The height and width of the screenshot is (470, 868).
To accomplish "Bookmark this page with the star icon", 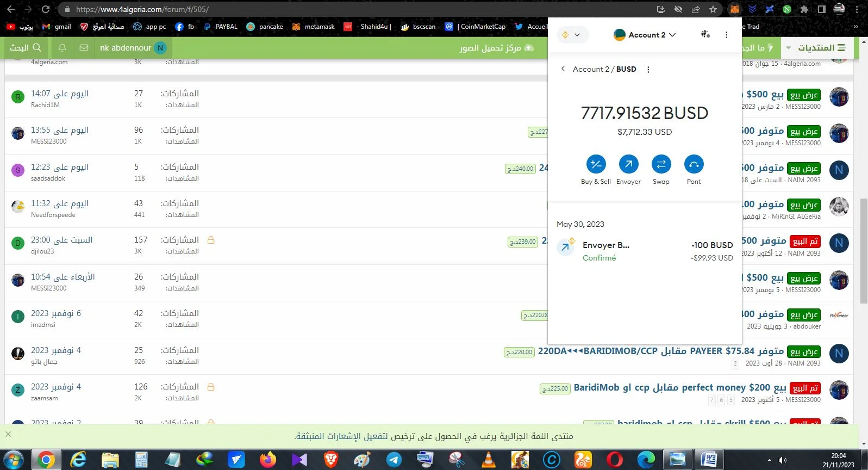I will (x=713, y=9).
